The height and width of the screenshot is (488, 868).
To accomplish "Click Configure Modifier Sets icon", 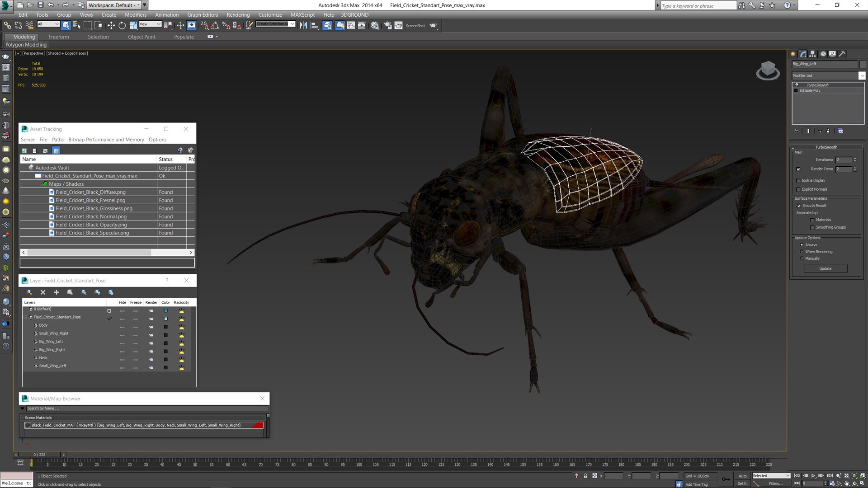I will pyautogui.click(x=840, y=131).
